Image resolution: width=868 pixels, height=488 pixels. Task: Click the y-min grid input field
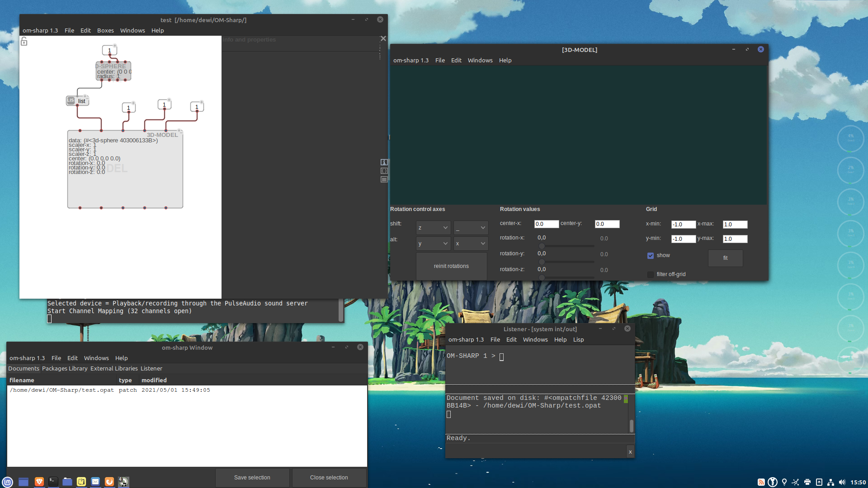(684, 239)
